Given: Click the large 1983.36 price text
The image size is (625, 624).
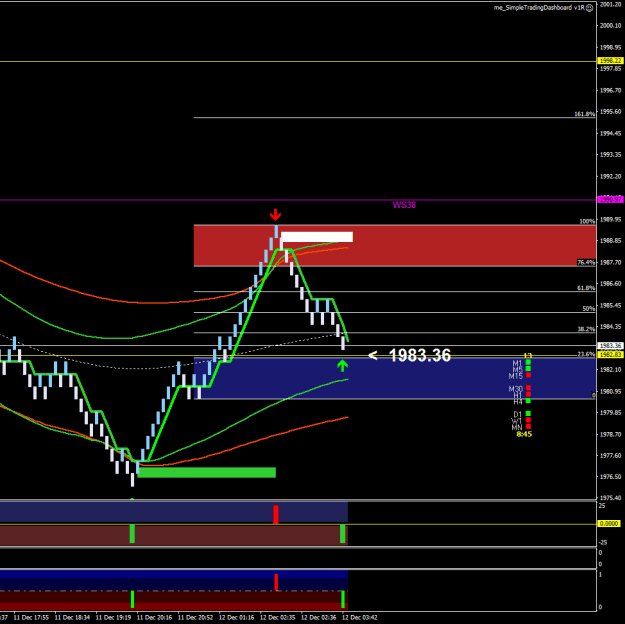Looking at the screenshot, I should point(419,355).
